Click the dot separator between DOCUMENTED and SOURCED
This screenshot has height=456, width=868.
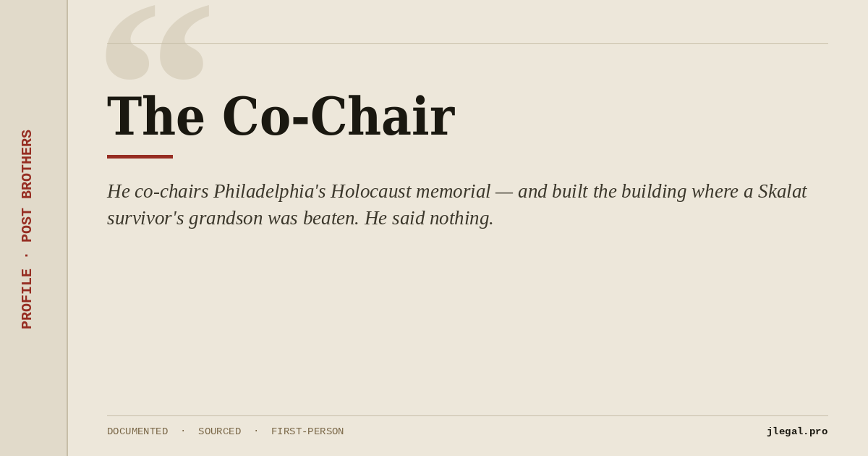pyautogui.click(x=183, y=431)
